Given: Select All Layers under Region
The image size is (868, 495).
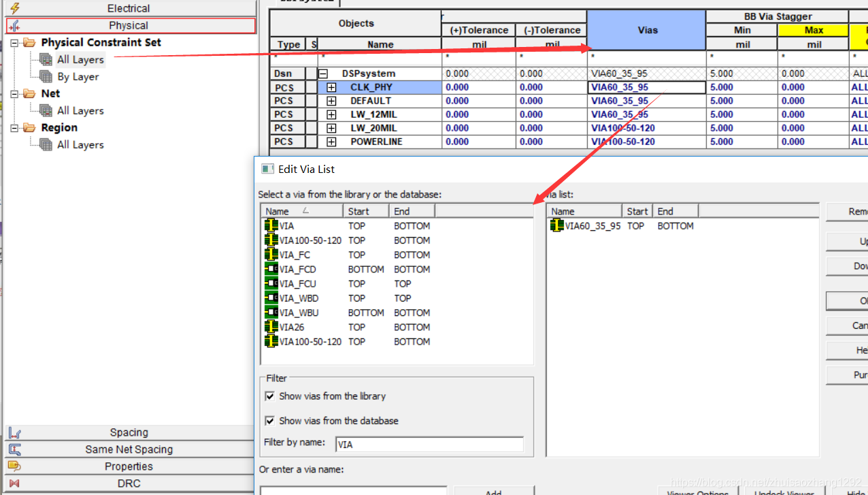Looking at the screenshot, I should [x=80, y=144].
